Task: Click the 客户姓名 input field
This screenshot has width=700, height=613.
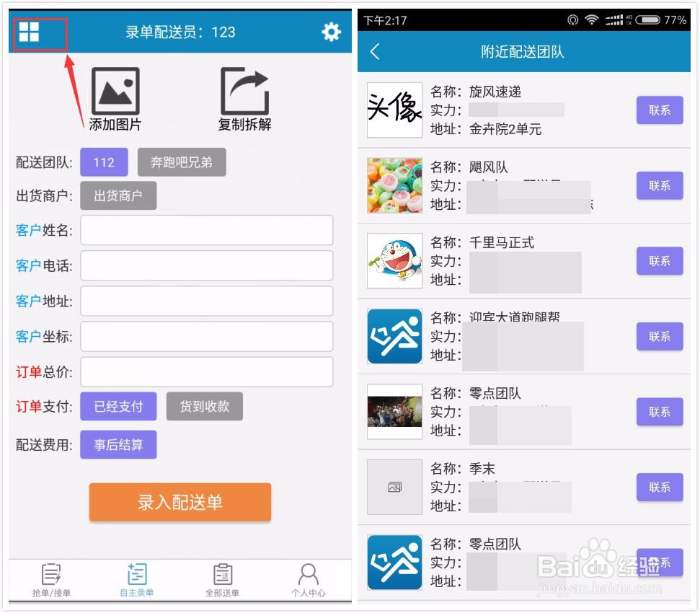Action: 207,231
